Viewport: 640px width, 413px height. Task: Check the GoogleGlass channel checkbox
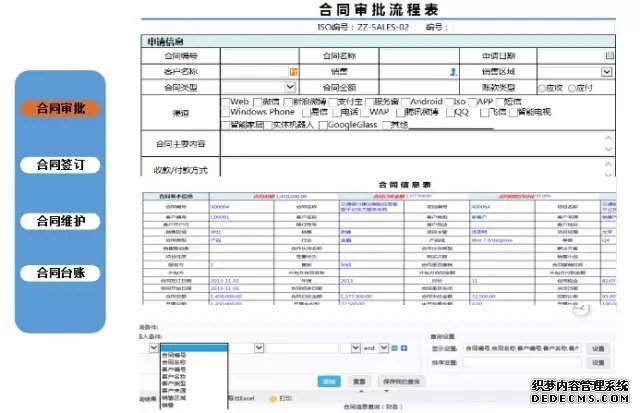coord(323,125)
